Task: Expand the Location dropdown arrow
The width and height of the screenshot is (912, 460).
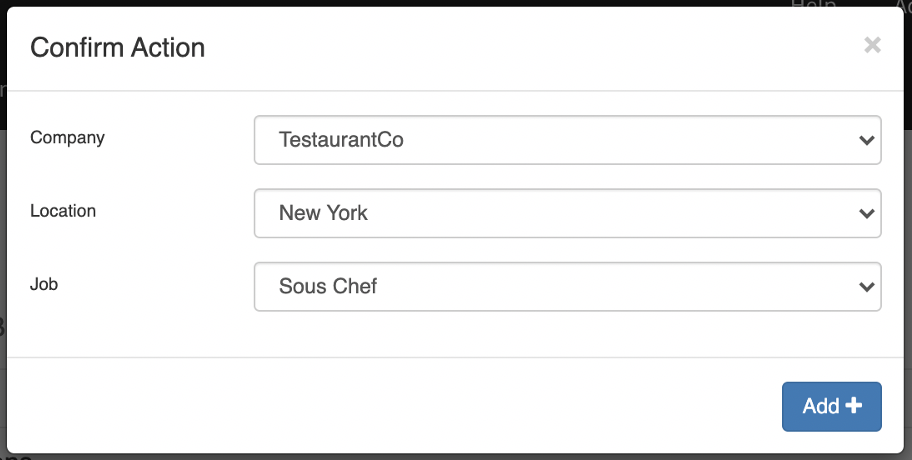Action: 866,213
